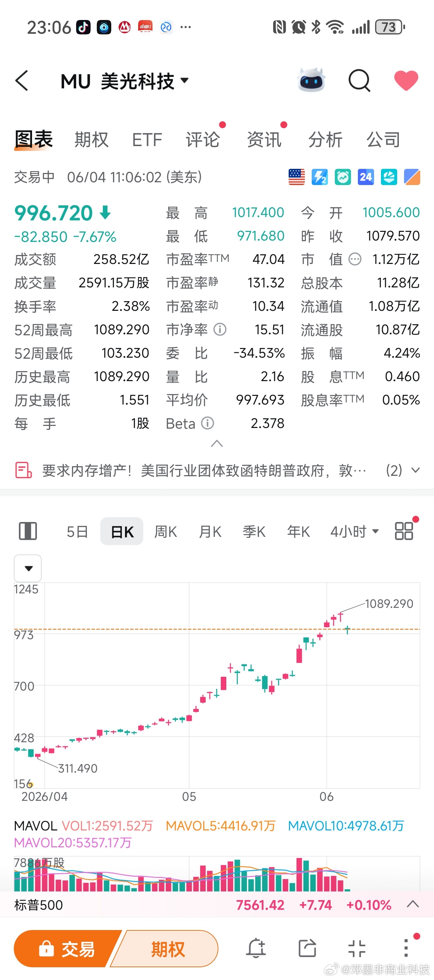Open the chart indicator dropdown arrow box
This screenshot has height=980, width=434.
coord(28,568)
